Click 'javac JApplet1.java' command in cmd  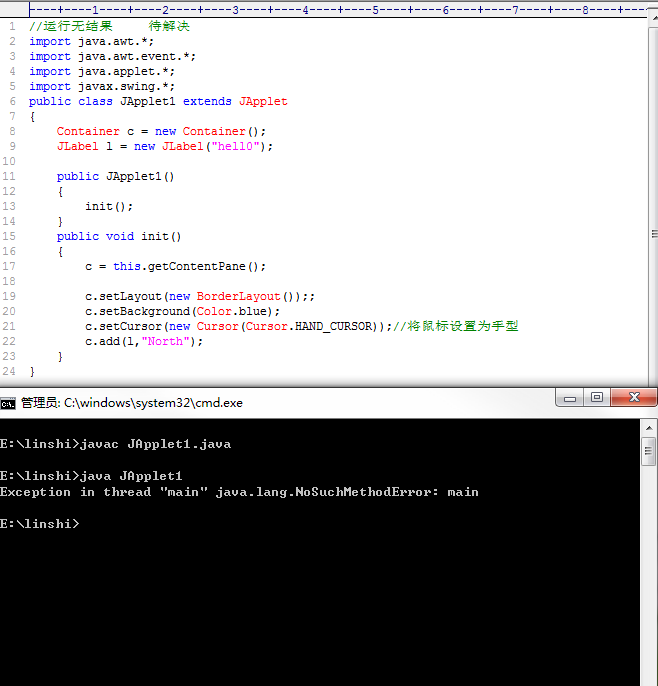(x=155, y=444)
